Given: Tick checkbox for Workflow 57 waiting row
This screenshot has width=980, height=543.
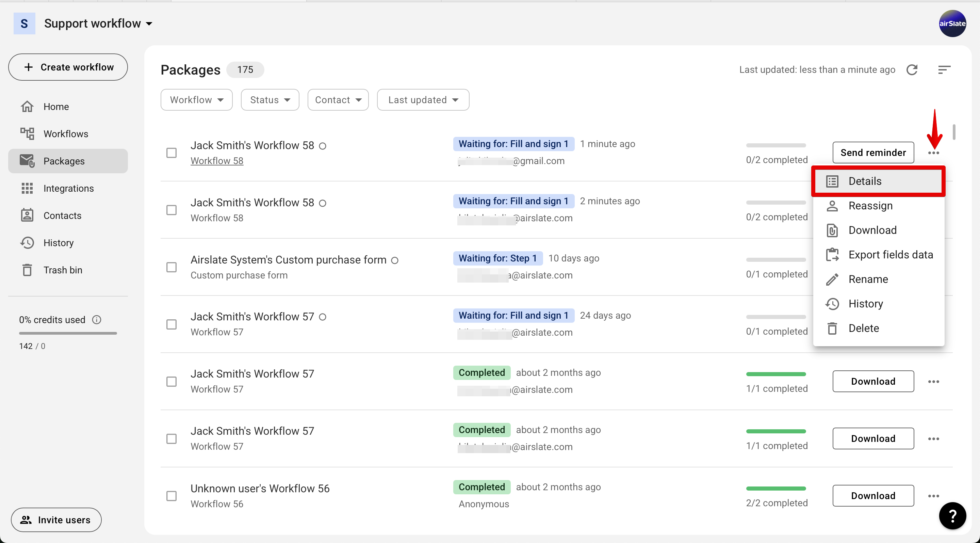Looking at the screenshot, I should coord(171,324).
